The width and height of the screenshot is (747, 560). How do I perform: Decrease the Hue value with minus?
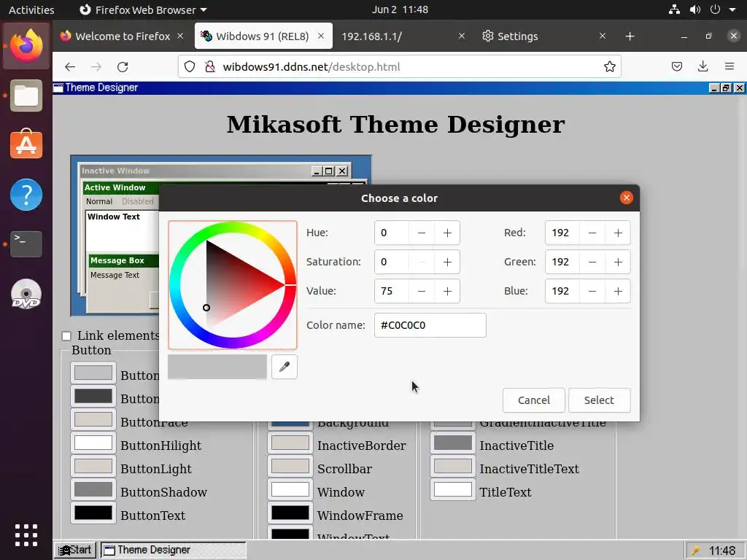pyautogui.click(x=421, y=233)
